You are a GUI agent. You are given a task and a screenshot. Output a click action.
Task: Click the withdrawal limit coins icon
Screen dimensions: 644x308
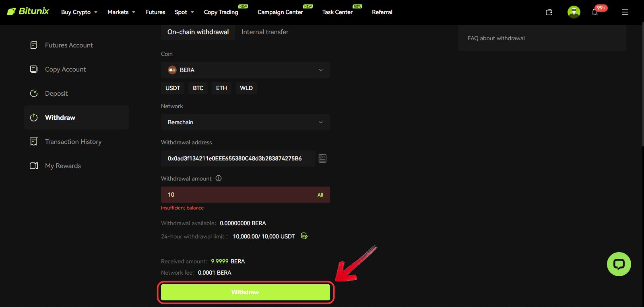pyautogui.click(x=304, y=236)
